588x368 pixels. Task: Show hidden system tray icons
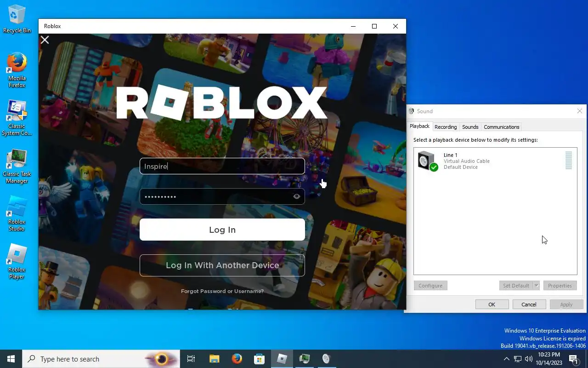(507, 359)
